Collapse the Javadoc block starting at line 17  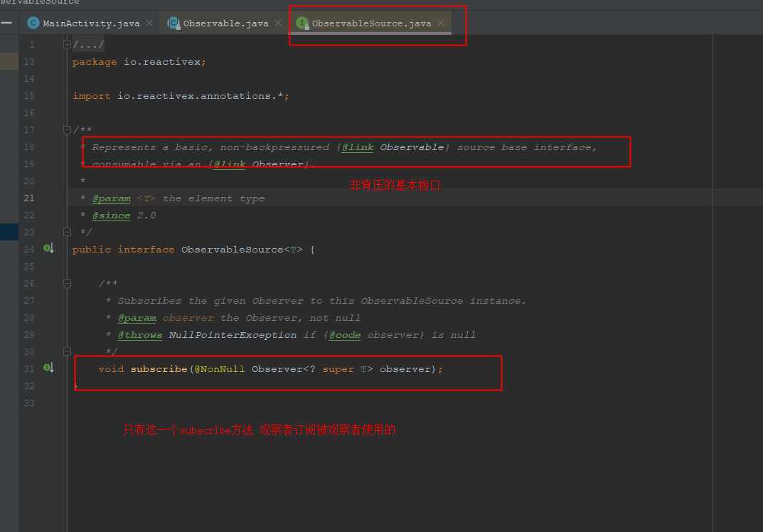[67, 130]
